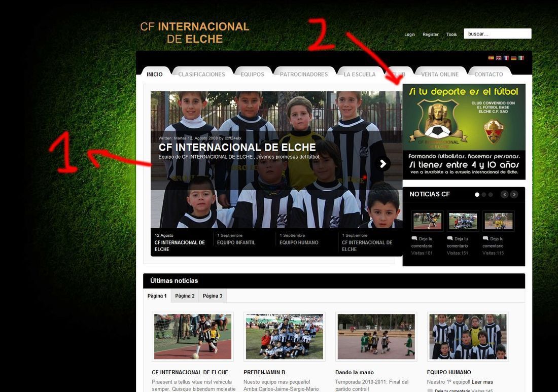Select first pagination dot in Noticias CF
Image resolution: width=558 pixels, height=392 pixels.
pyautogui.click(x=477, y=195)
